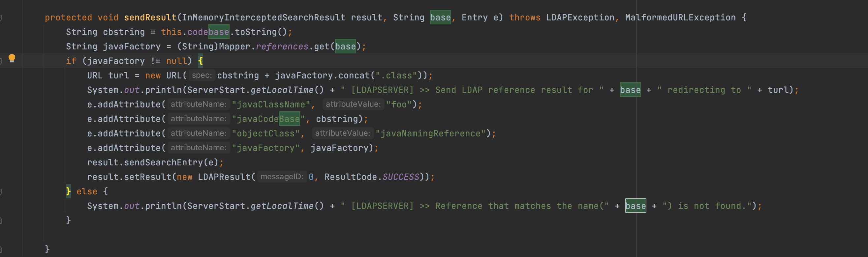
Task: Click turl in the URL declaration
Action: pyautogui.click(x=119, y=75)
